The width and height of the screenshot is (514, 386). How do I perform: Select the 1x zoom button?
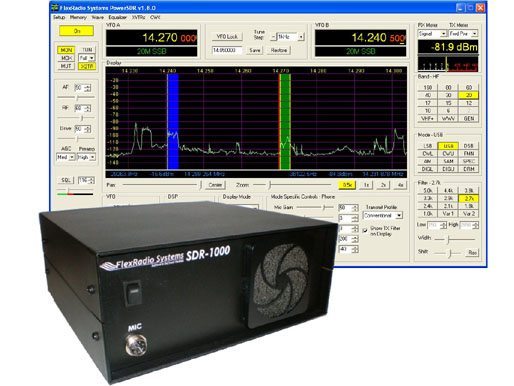click(366, 185)
